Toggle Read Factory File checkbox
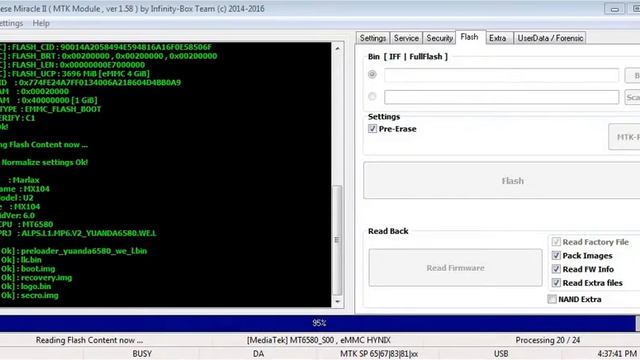Image resolution: width=640 pixels, height=360 pixels. click(556, 242)
